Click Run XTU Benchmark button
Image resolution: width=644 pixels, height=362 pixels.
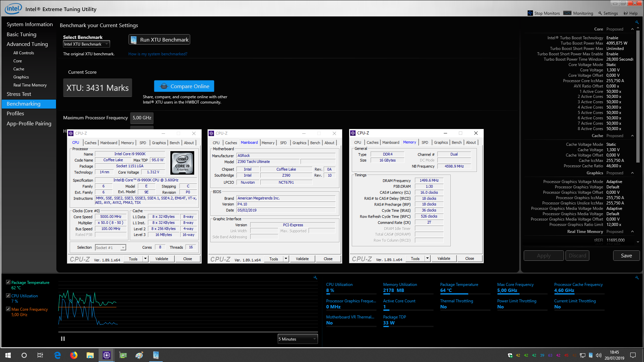point(159,40)
